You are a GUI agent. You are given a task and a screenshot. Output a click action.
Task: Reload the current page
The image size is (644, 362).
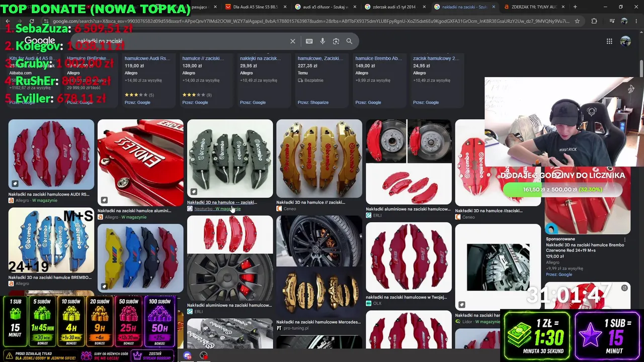pyautogui.click(x=32, y=21)
